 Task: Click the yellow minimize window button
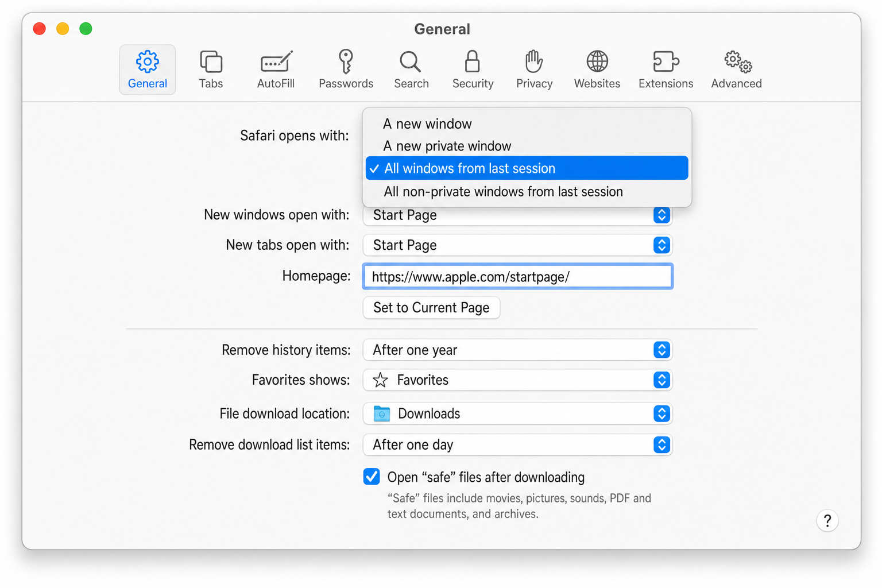pos(63,29)
